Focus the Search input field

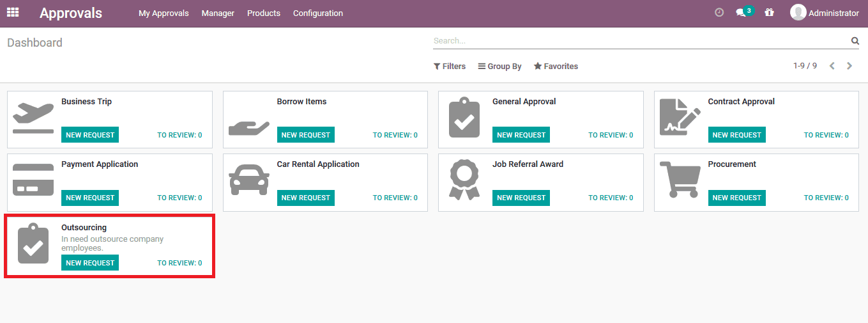click(641, 41)
